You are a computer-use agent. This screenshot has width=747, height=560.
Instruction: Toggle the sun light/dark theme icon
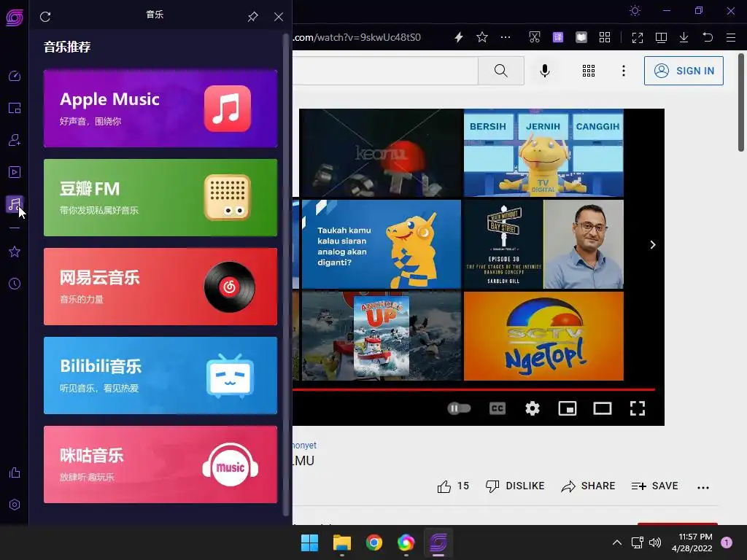coord(635,10)
